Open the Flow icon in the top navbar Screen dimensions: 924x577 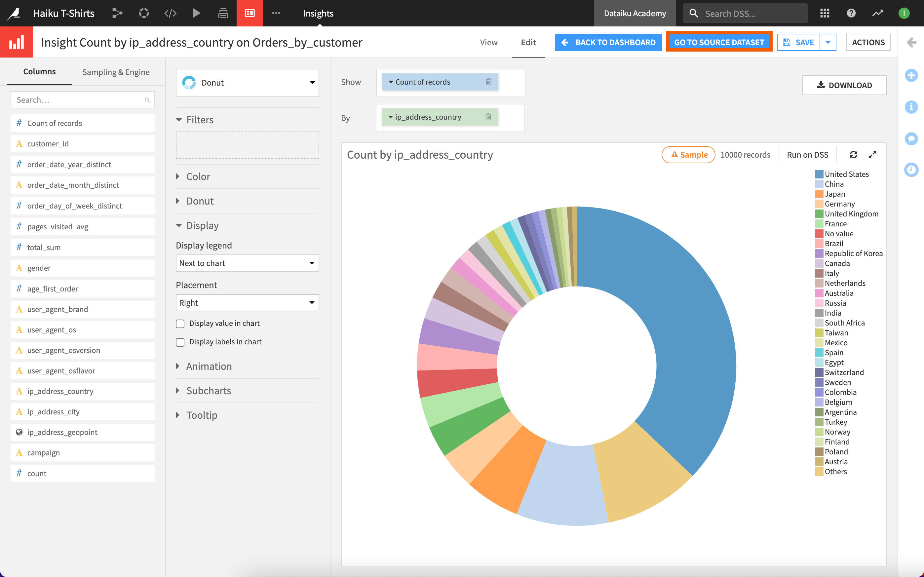117,13
